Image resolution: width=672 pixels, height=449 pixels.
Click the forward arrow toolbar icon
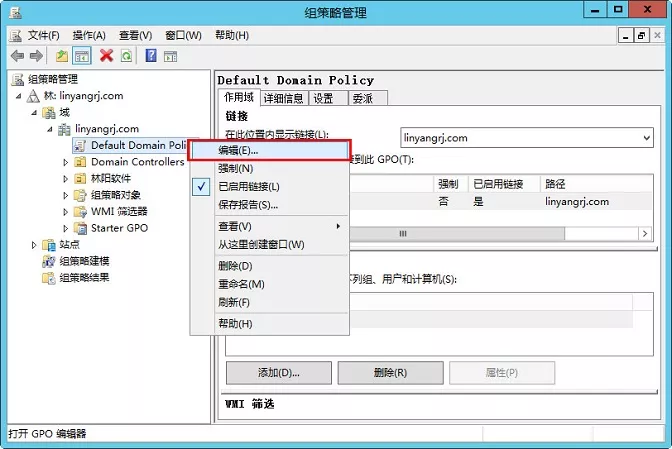coord(34,56)
